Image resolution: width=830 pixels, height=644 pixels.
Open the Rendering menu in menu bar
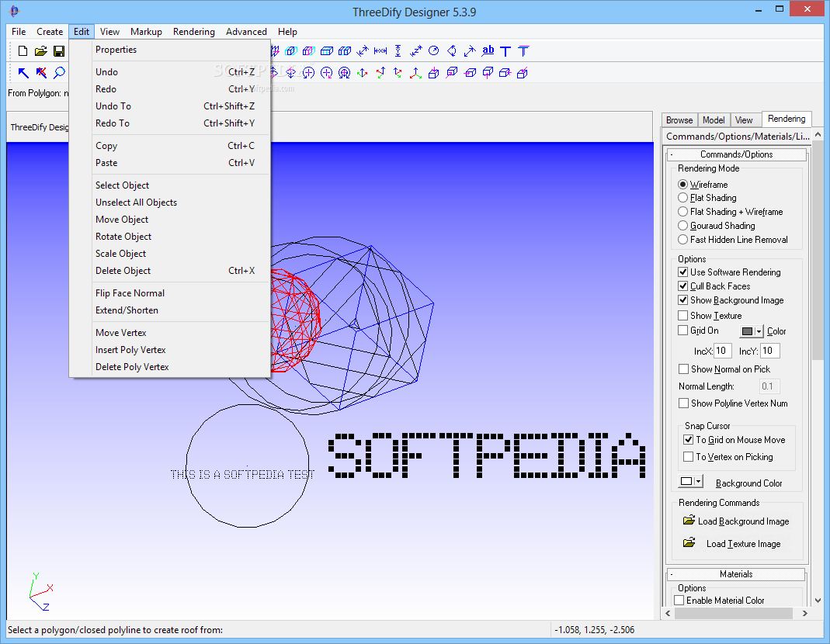(194, 31)
